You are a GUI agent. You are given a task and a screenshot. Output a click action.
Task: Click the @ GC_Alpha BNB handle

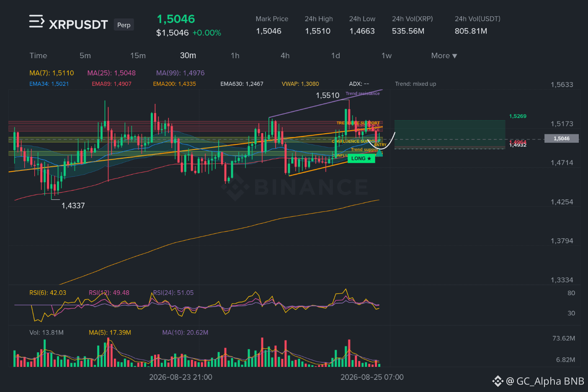click(545, 381)
